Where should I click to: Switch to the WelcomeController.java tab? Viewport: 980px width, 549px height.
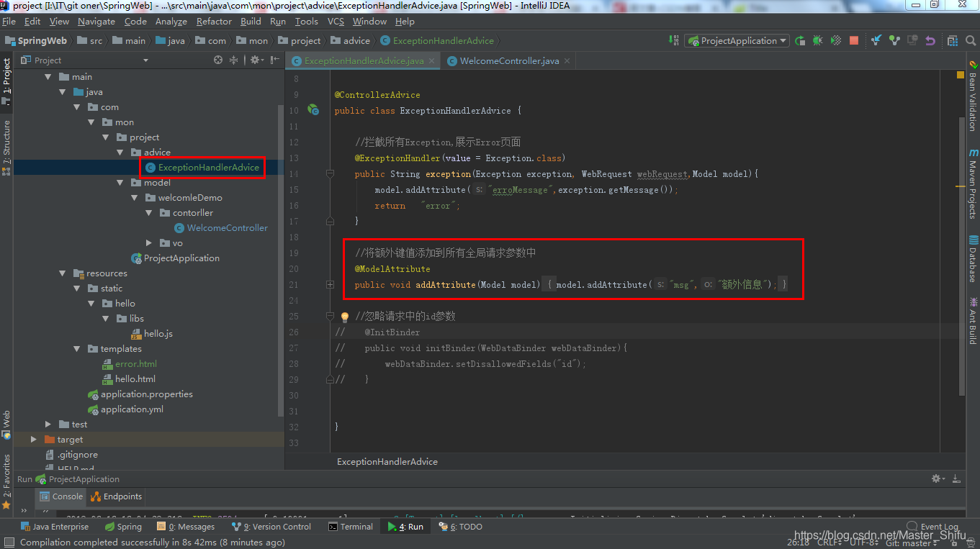tap(509, 61)
